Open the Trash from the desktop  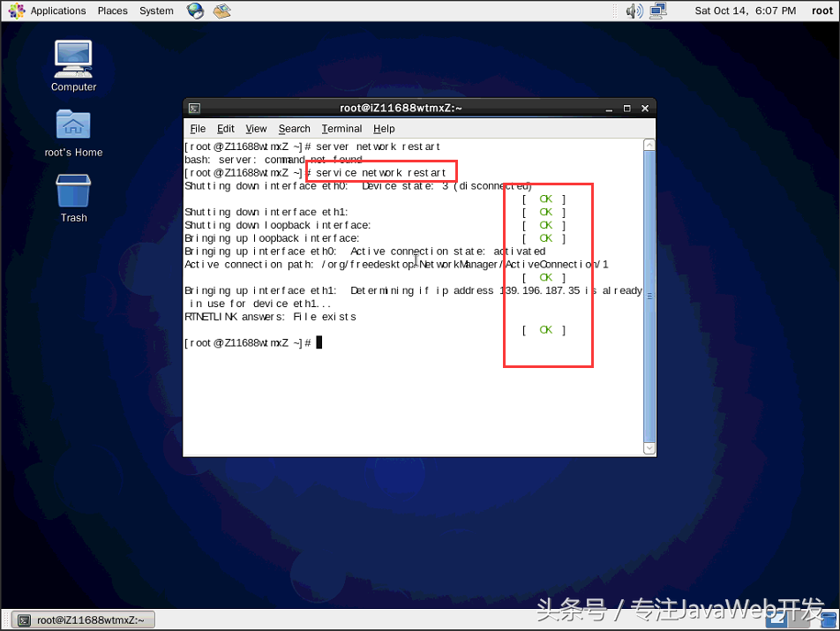coord(72,192)
